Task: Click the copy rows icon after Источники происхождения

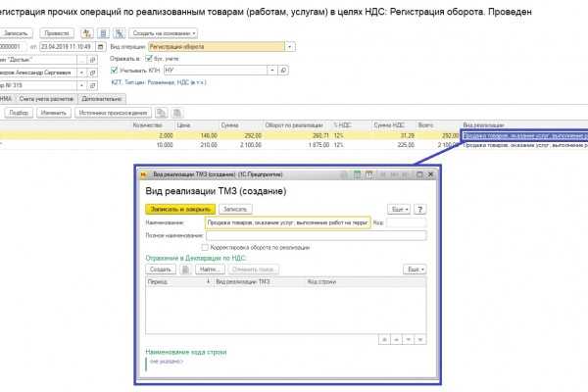Action: [161, 113]
